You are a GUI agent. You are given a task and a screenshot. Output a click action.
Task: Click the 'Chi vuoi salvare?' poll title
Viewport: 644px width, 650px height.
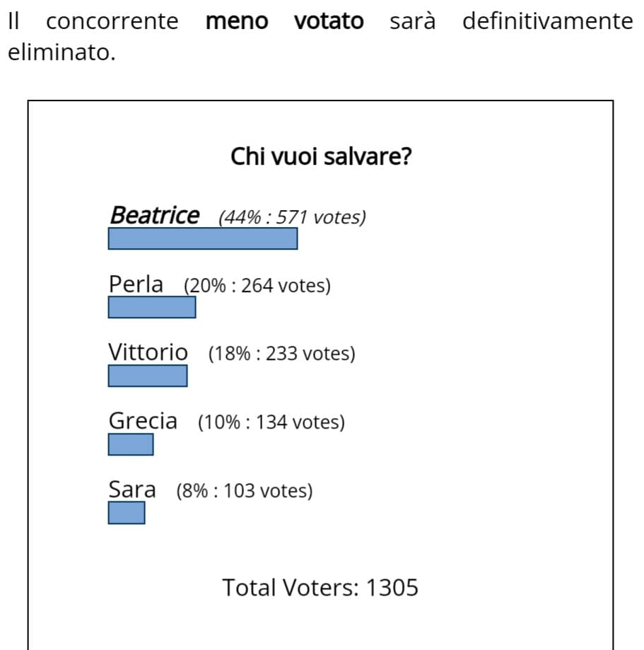click(x=321, y=157)
